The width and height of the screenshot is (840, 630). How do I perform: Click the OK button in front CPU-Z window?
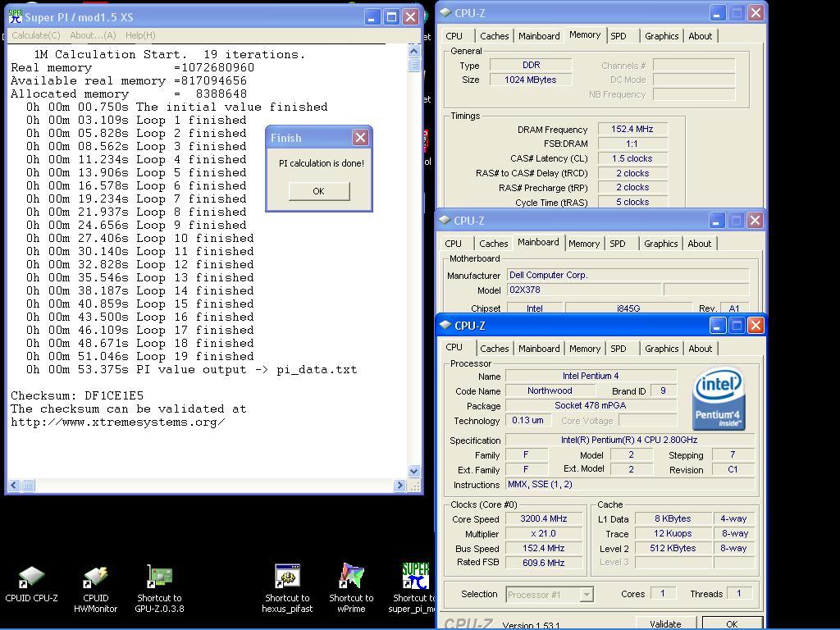732,623
